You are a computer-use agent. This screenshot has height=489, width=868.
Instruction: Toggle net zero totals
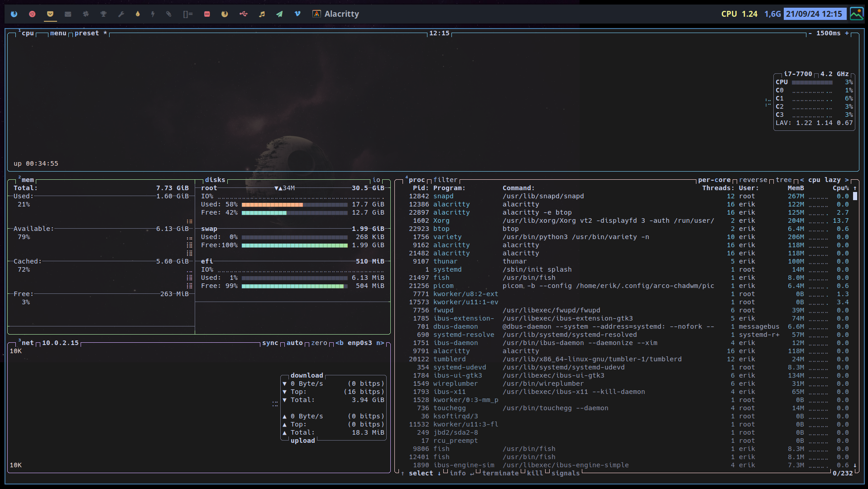coord(319,343)
